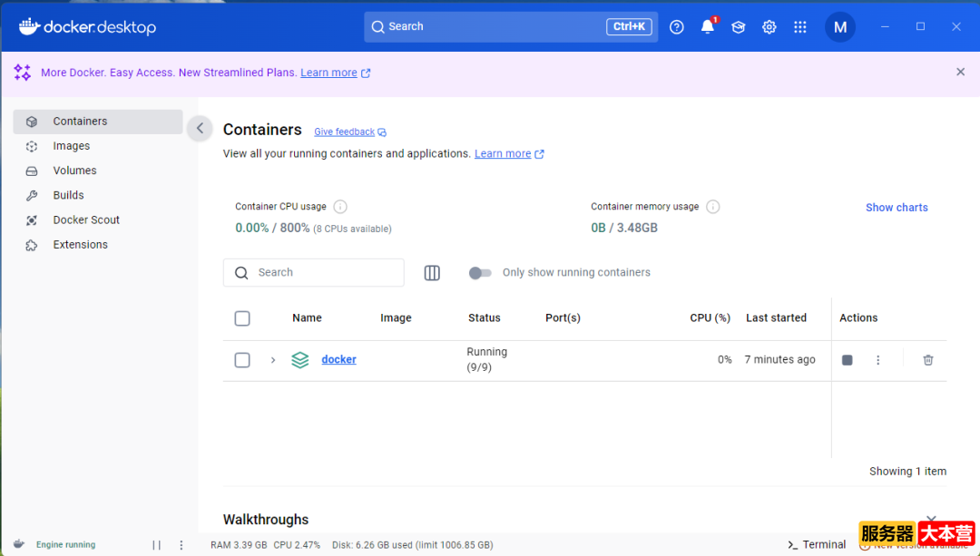
Task: Open Extensions in the sidebar
Action: [x=98, y=244]
